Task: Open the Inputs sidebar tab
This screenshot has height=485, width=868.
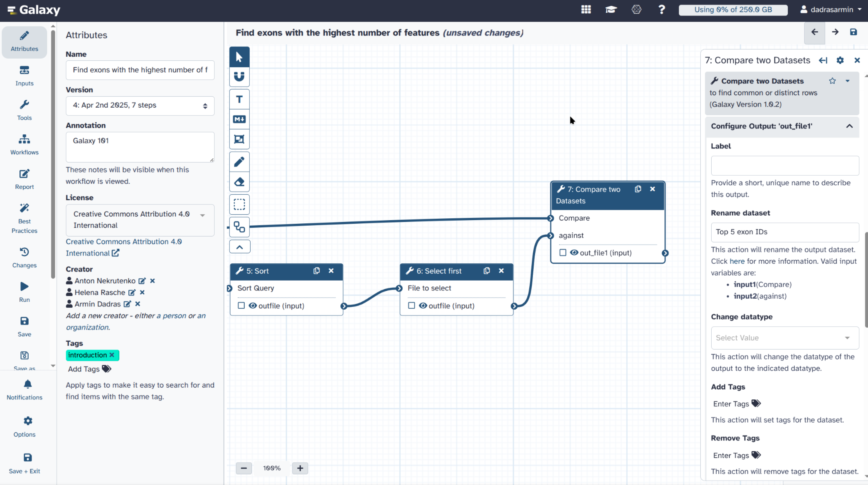Action: (x=24, y=76)
